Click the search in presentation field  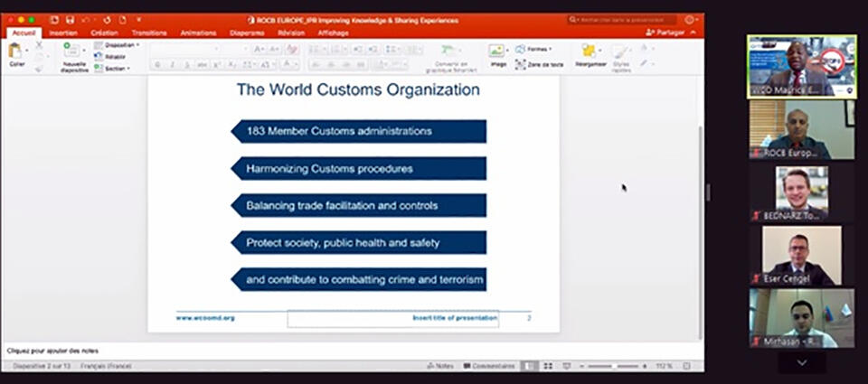tap(622, 20)
